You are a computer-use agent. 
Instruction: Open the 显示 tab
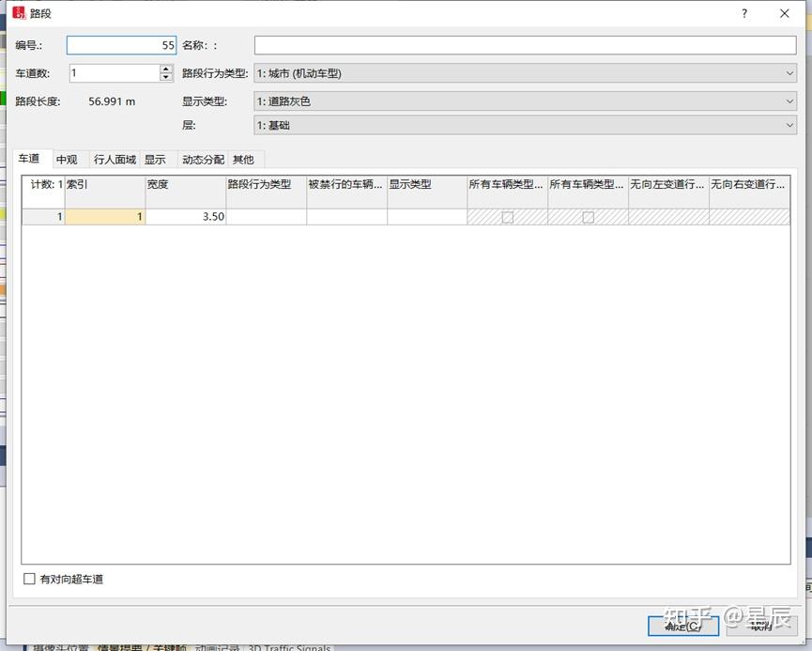point(155,159)
